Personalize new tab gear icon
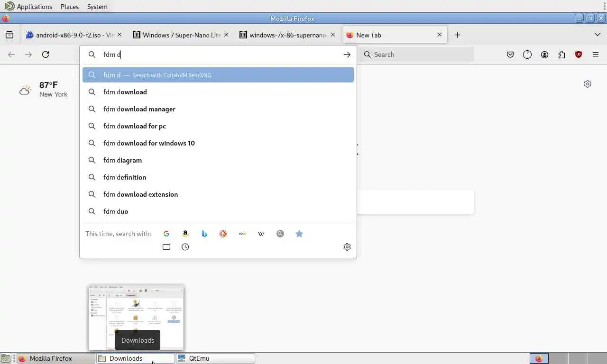Screen dimensions: 607x364 tap(588, 84)
